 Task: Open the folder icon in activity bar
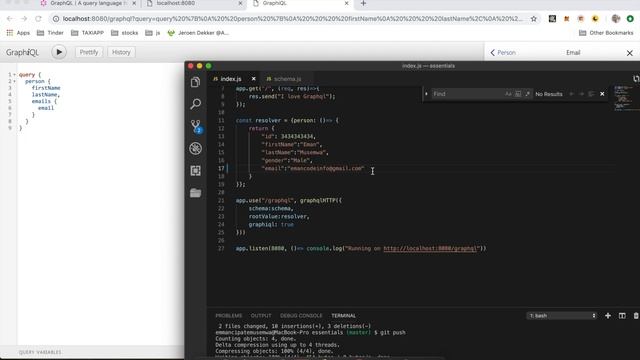pos(196,193)
